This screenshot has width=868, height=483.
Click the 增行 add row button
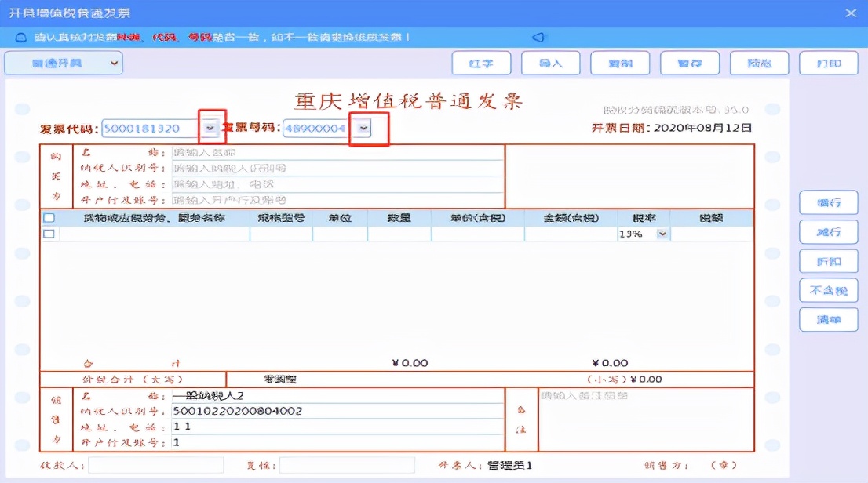point(829,203)
